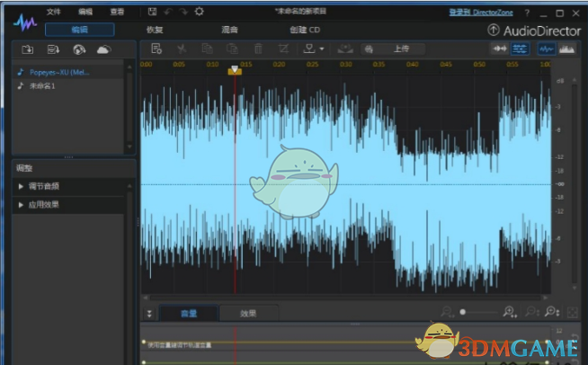Click the vertical zoom in magnifier icon

552,312
